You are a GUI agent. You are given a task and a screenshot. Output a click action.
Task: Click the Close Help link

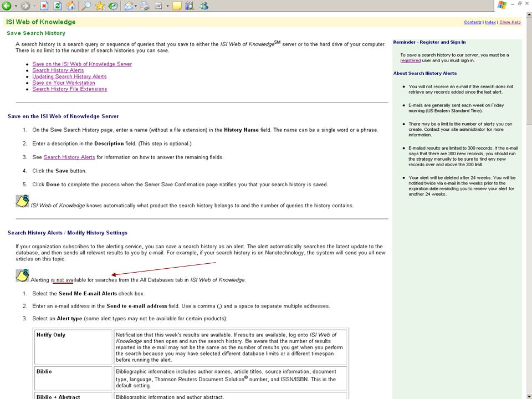(x=510, y=22)
